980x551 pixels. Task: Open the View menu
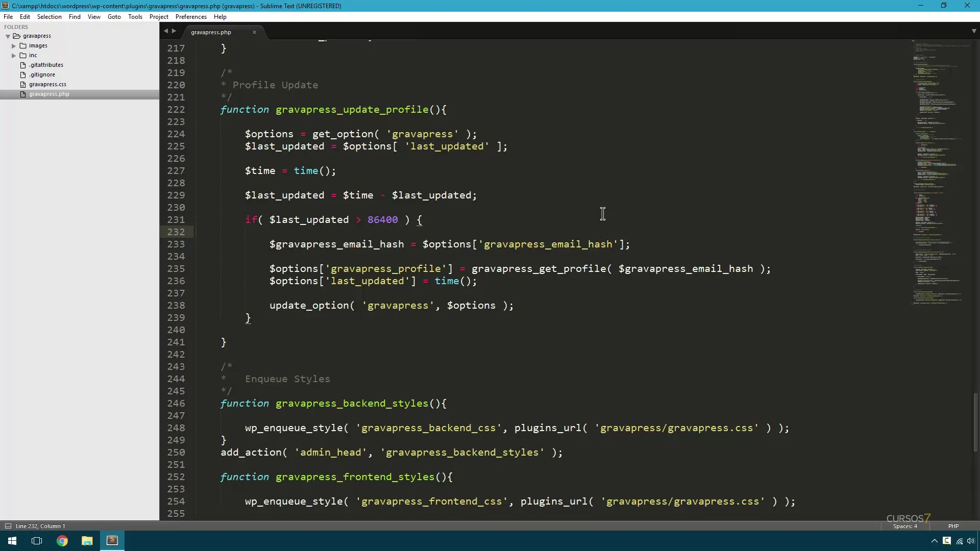point(94,17)
